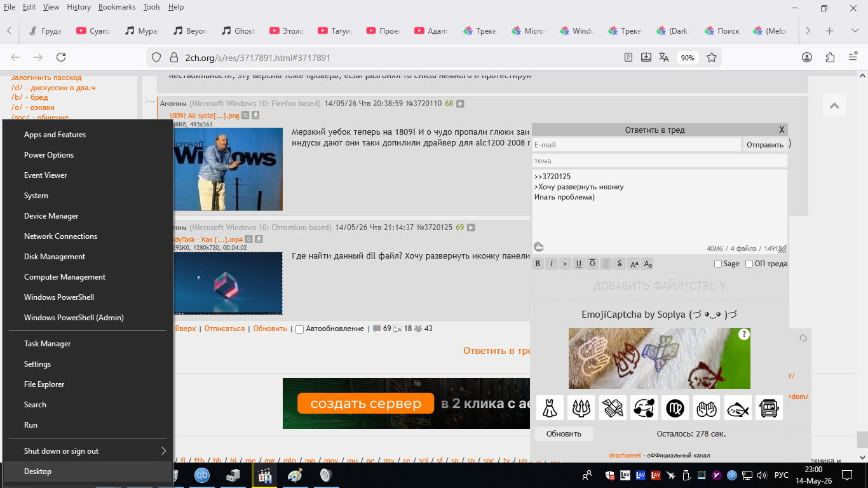Viewport: 868px width, 488px height.
Task: Tick the ОП треда checkbox
Action: pos(749,264)
